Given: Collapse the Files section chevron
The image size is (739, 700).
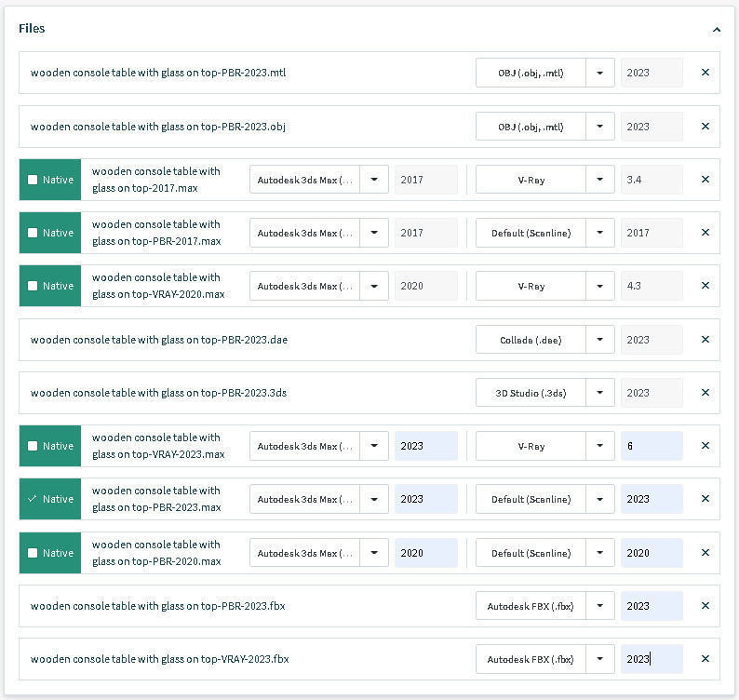Looking at the screenshot, I should (716, 29).
